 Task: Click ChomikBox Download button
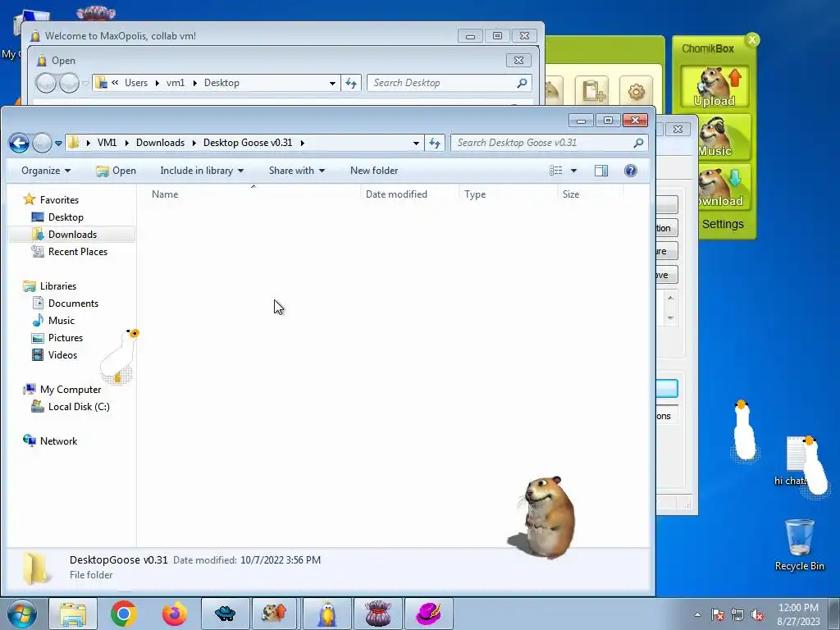[724, 188]
